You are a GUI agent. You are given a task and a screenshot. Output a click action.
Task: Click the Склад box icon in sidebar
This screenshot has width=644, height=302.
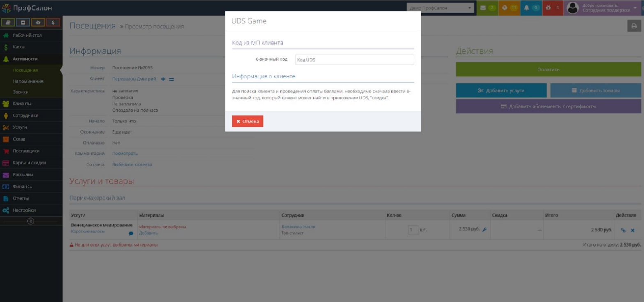(6, 139)
